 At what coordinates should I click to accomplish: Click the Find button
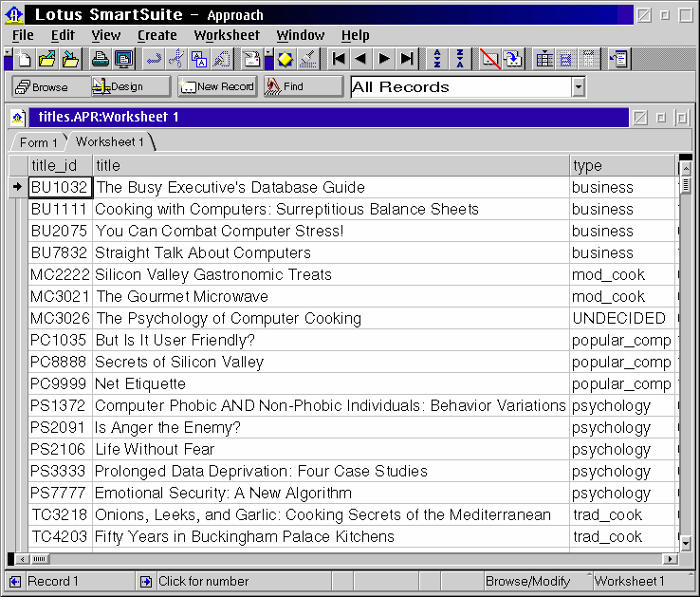pos(303,86)
